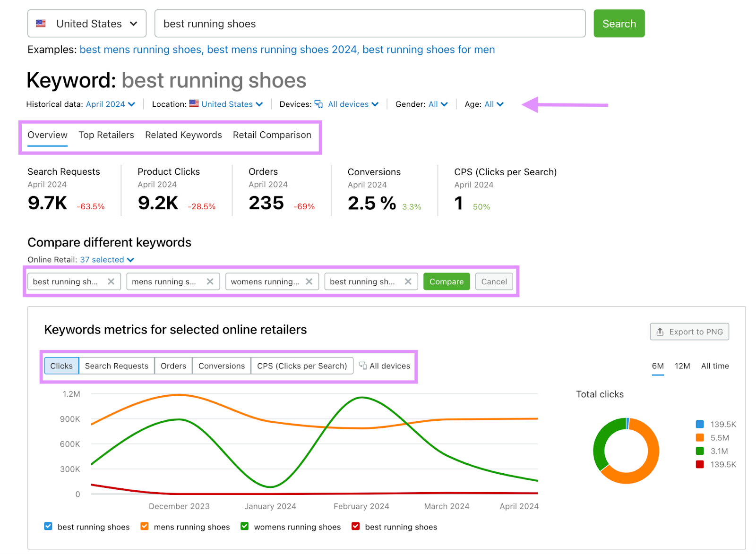The image size is (756, 554).
Task: Click the US flag in the country selector
Action: 41,24
